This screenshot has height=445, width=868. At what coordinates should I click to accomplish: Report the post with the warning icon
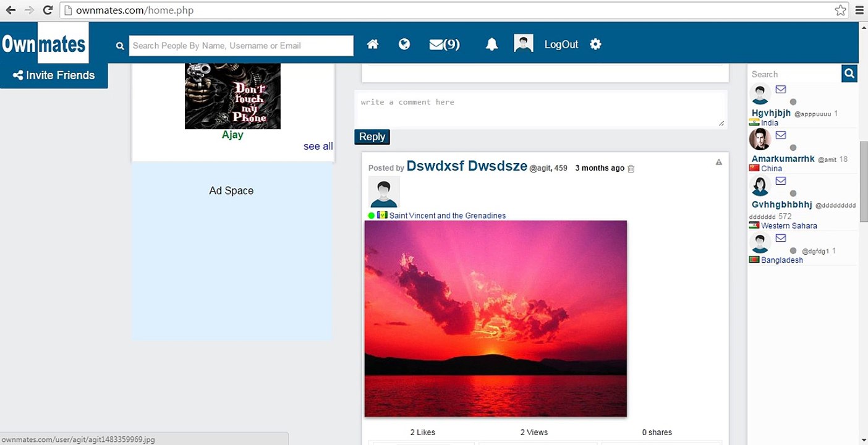tap(719, 163)
